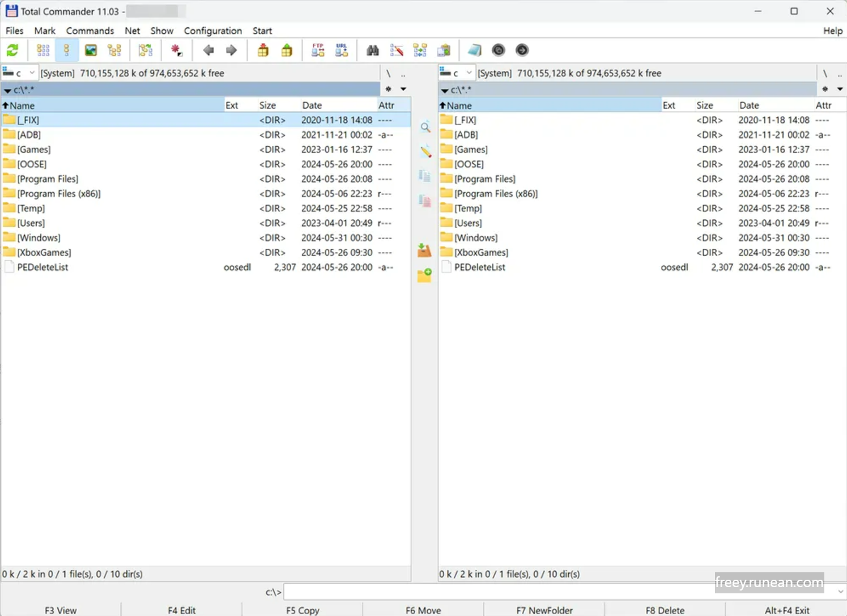Open left panel favorites asterisk button
Image resolution: width=847 pixels, height=616 pixels.
tap(389, 89)
